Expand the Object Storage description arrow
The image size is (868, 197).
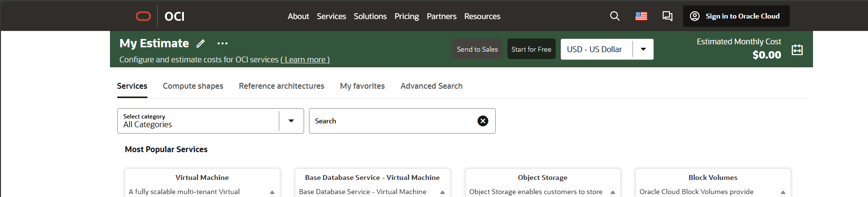point(613,192)
